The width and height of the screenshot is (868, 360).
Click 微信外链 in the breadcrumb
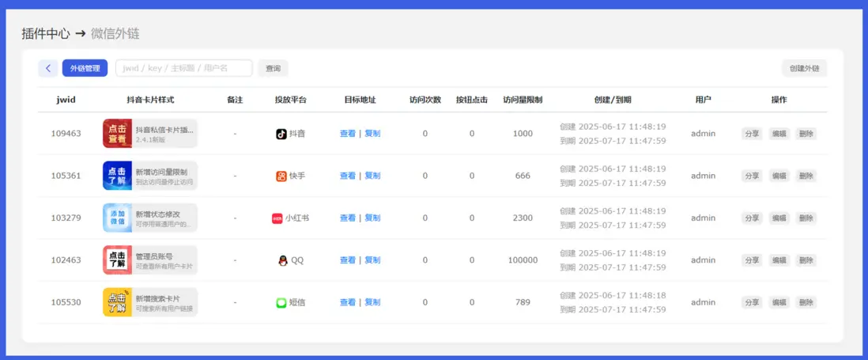pos(115,34)
